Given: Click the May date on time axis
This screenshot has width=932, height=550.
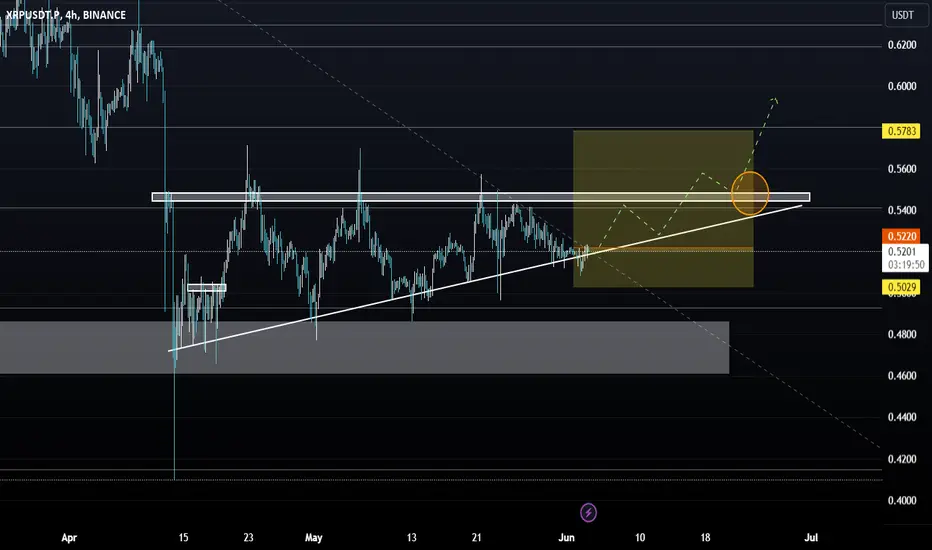Looking at the screenshot, I should pyautogui.click(x=313, y=538).
